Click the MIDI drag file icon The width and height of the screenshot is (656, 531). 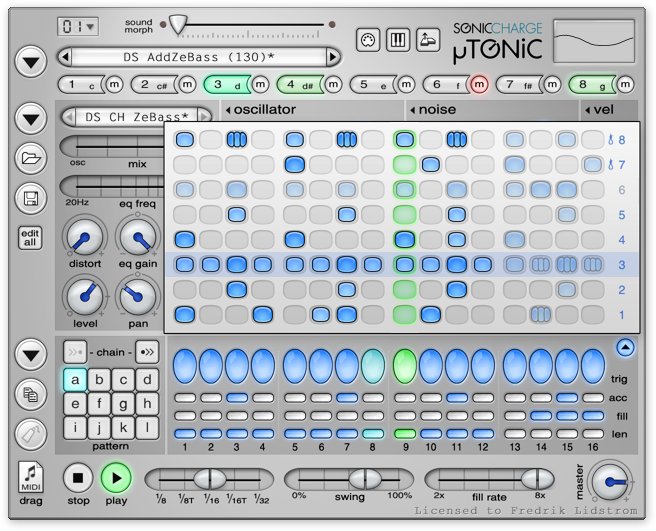pos(31,477)
